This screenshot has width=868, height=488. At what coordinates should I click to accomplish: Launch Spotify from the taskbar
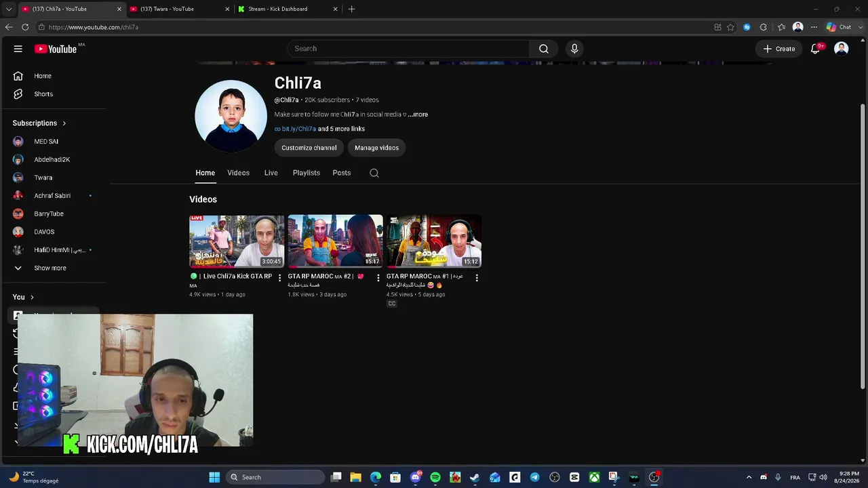pos(435,477)
